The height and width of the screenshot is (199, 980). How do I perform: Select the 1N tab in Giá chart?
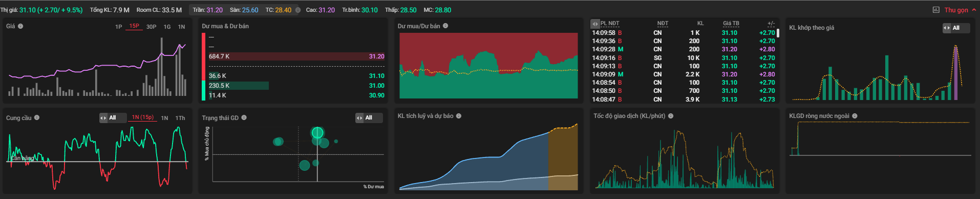(181, 27)
